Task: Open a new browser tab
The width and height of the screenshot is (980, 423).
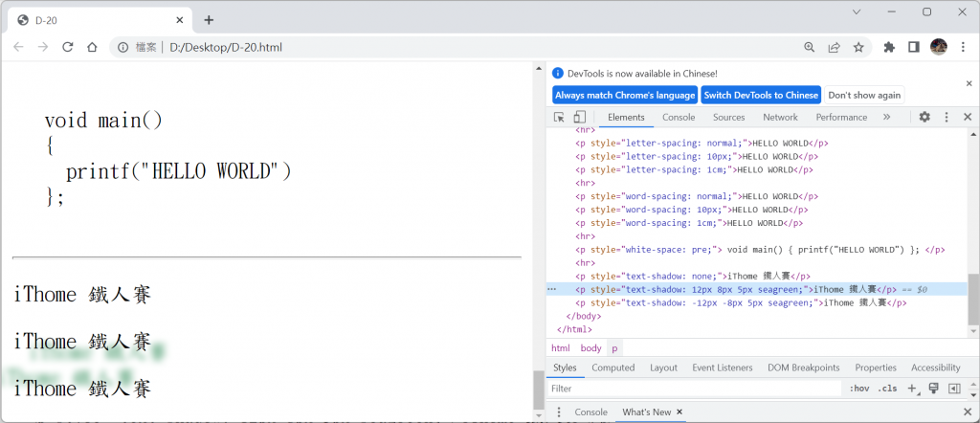Action: [209, 20]
